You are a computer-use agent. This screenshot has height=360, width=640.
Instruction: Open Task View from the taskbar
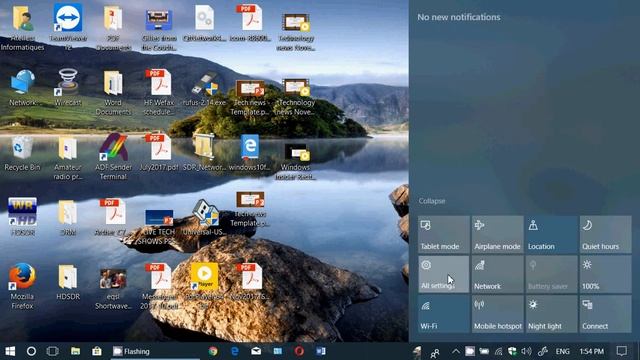point(53,351)
